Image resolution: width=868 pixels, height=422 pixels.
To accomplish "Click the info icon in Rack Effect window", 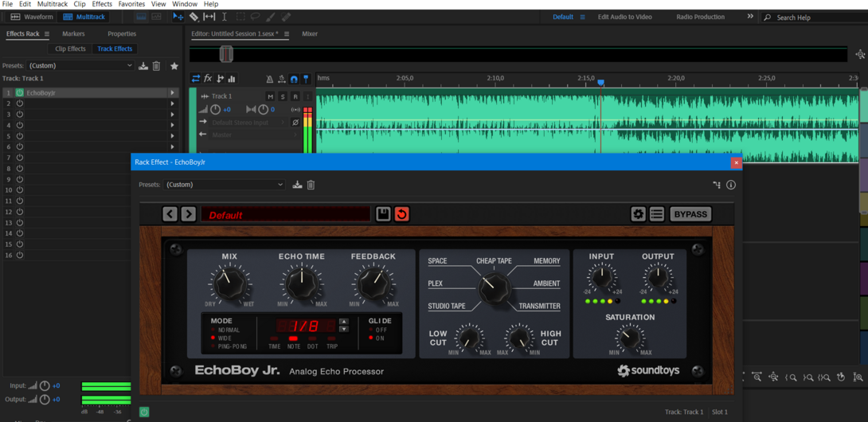I will [731, 185].
